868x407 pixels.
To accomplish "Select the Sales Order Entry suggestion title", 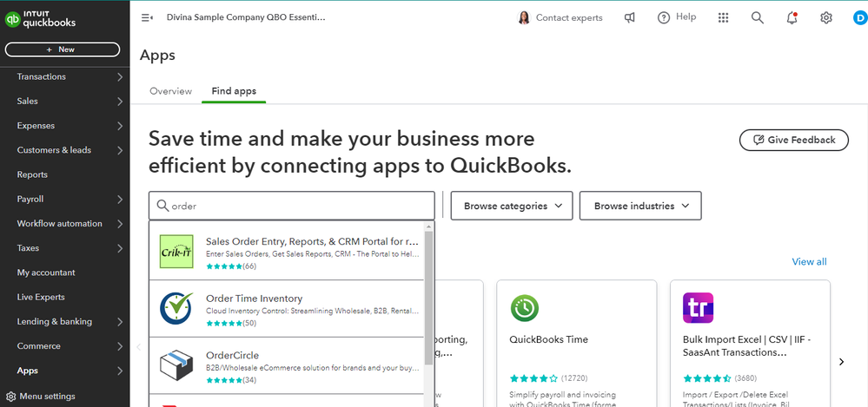I will tap(312, 241).
